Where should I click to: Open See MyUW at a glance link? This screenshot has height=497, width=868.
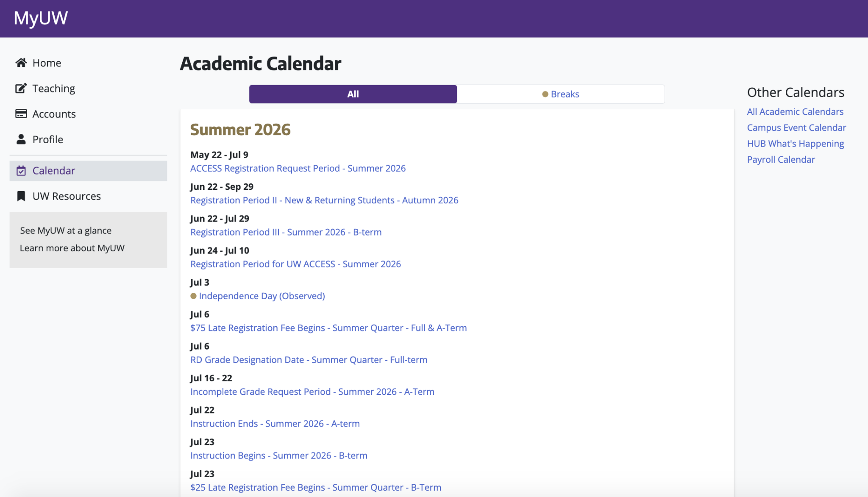coord(66,230)
